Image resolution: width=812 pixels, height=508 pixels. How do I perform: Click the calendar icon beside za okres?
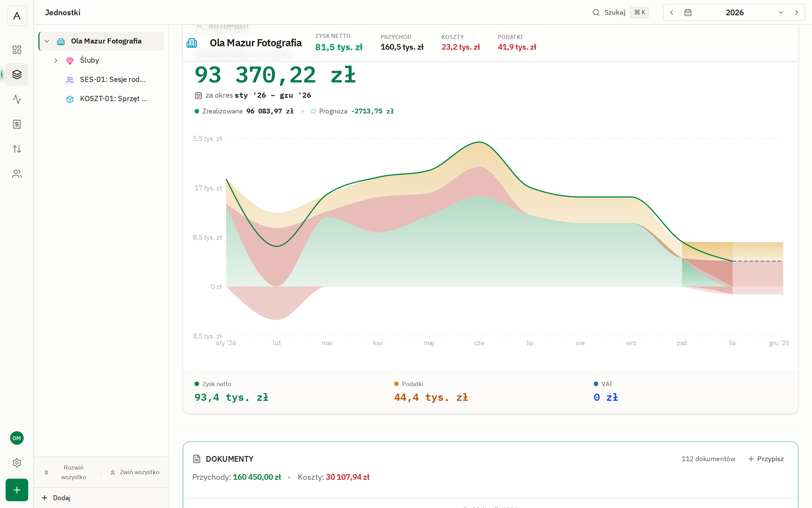pyautogui.click(x=198, y=96)
